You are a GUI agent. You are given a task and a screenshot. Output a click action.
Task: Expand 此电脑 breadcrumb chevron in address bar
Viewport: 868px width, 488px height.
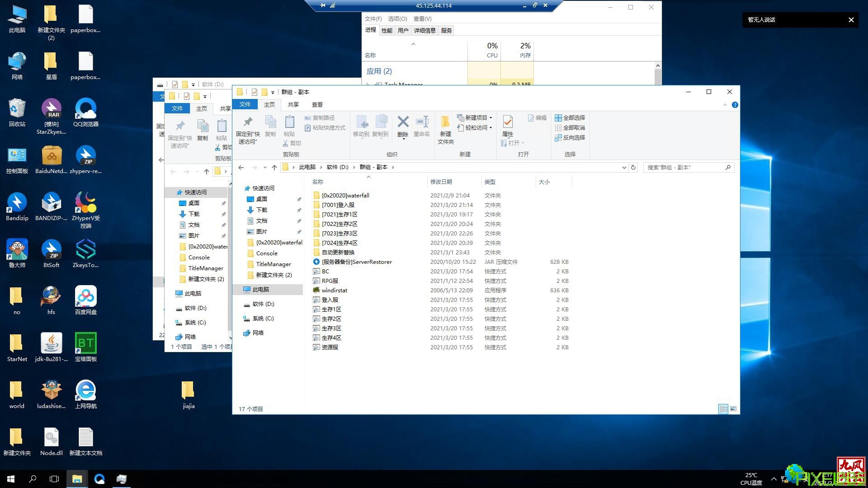tap(321, 167)
